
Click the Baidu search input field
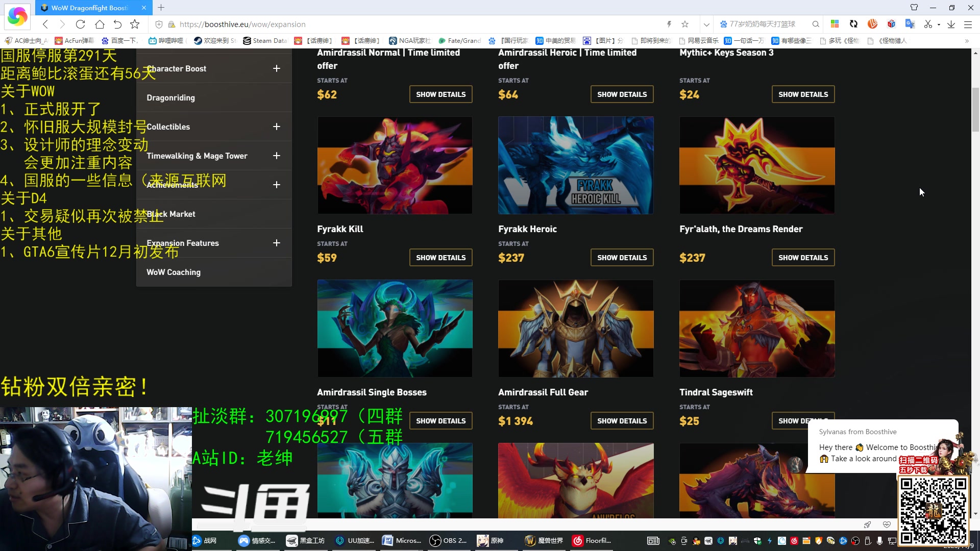click(x=763, y=24)
